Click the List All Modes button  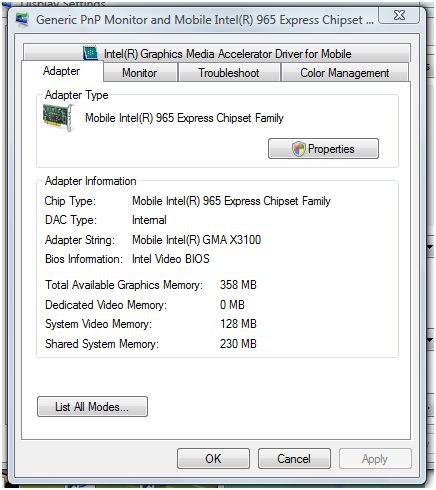92,406
